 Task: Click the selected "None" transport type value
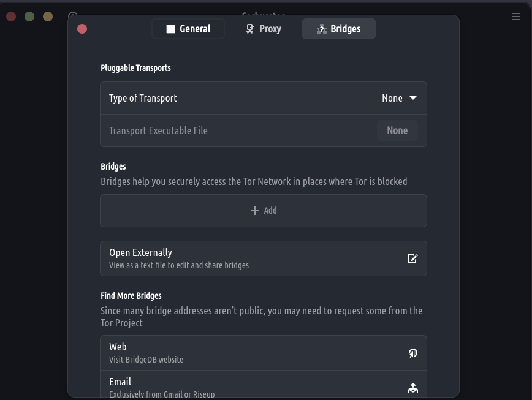[392, 98]
